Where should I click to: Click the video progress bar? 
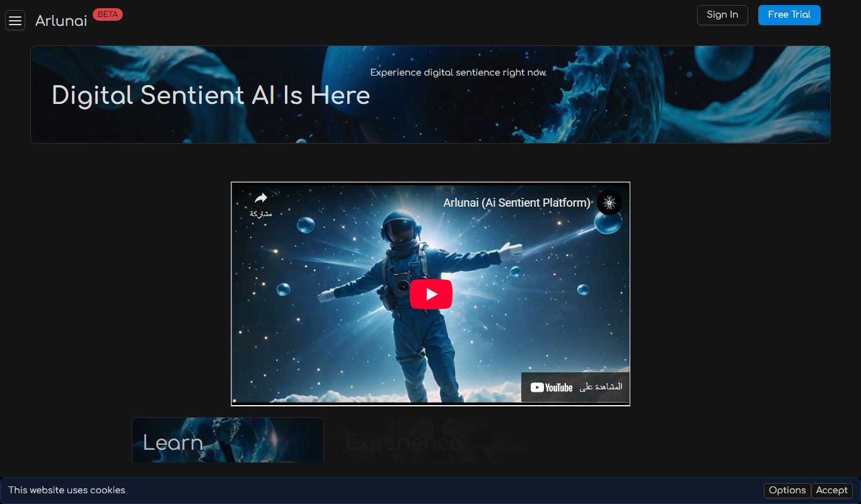(x=430, y=403)
